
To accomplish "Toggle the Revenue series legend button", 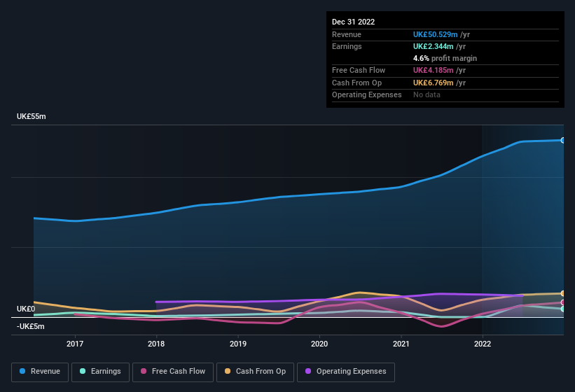I will pos(40,372).
